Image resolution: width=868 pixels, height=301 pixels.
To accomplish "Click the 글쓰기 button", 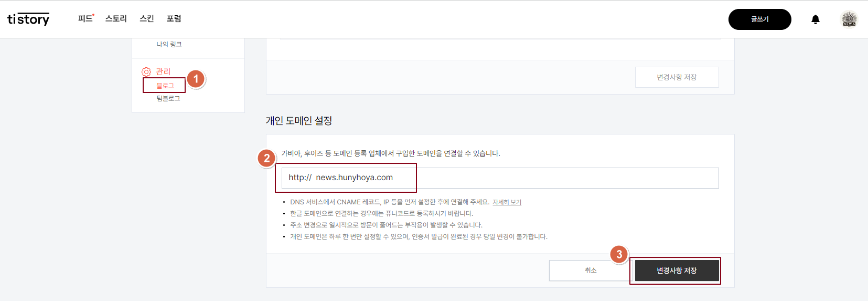I will tap(759, 19).
